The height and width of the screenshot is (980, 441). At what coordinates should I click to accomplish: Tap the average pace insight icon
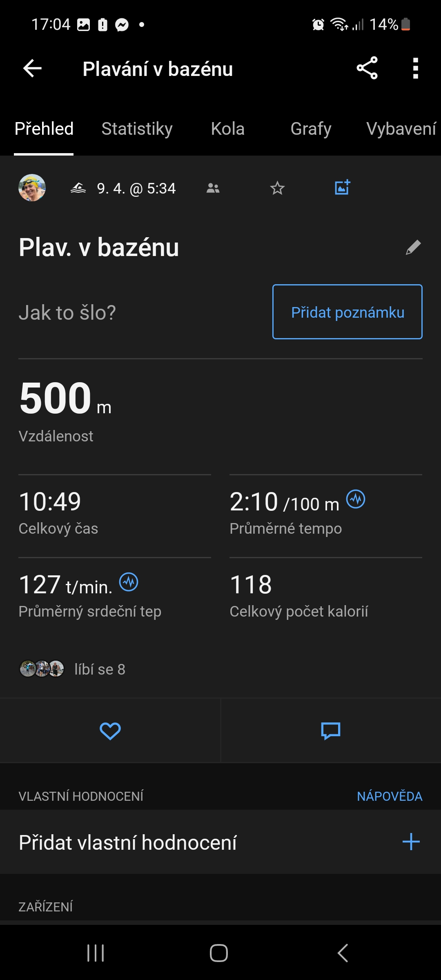(356, 499)
